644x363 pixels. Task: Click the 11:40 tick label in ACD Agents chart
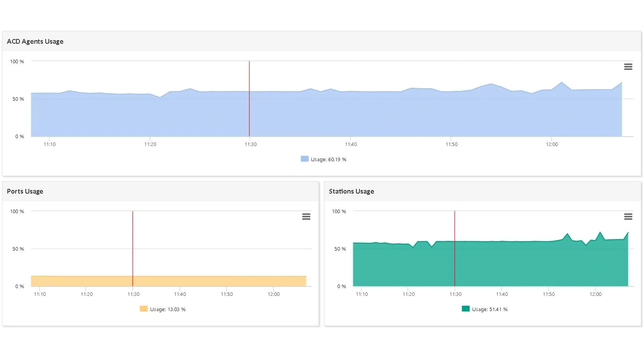[x=351, y=144]
